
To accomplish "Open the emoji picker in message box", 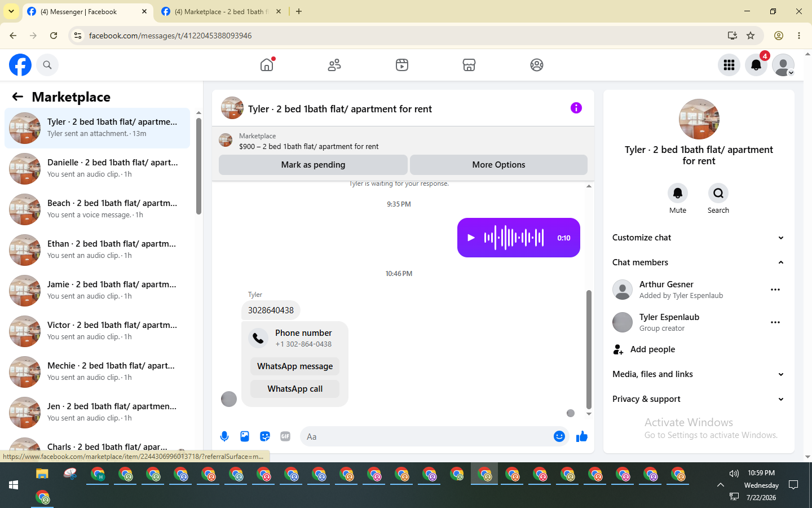I will coord(559,436).
